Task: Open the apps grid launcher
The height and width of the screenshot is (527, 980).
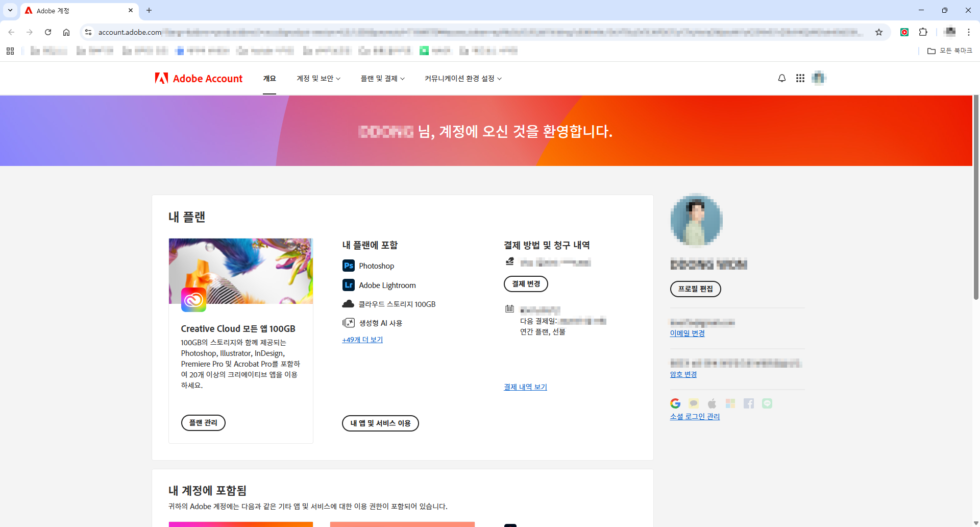Action: coord(800,78)
